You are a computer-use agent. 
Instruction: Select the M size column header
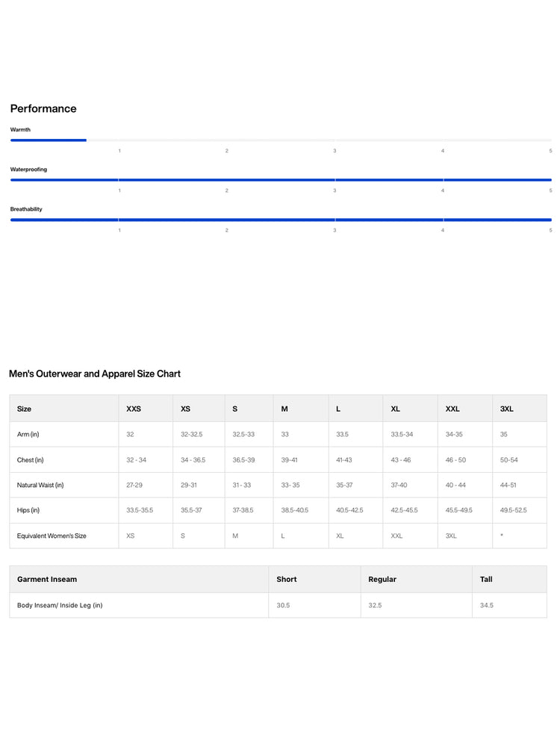(x=301, y=409)
